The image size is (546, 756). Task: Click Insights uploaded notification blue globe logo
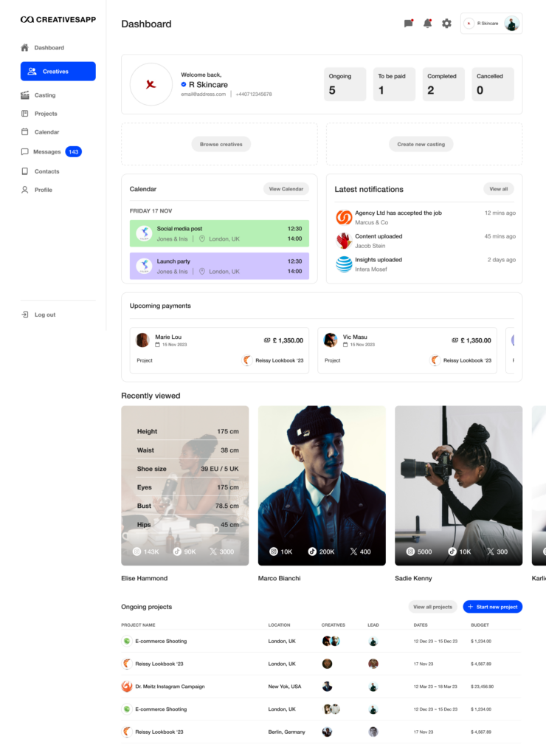click(x=344, y=264)
